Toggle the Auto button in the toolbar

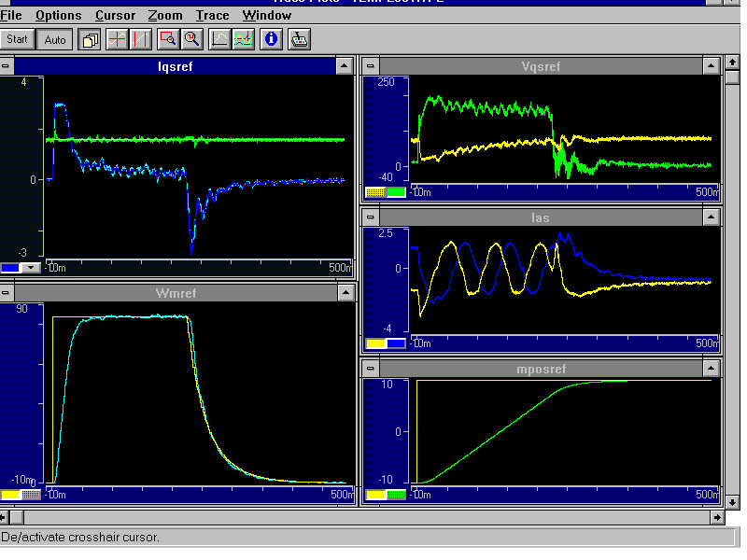click(55, 39)
